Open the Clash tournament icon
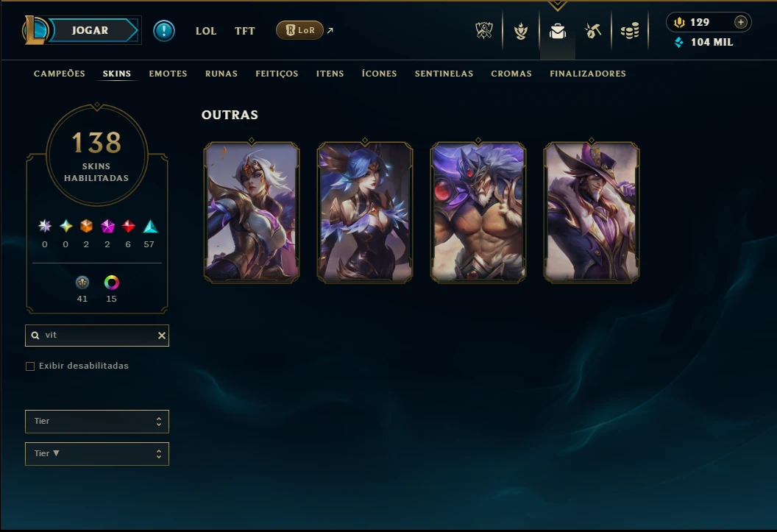Screen dimensions: 777x532 pyautogui.click(x=484, y=31)
